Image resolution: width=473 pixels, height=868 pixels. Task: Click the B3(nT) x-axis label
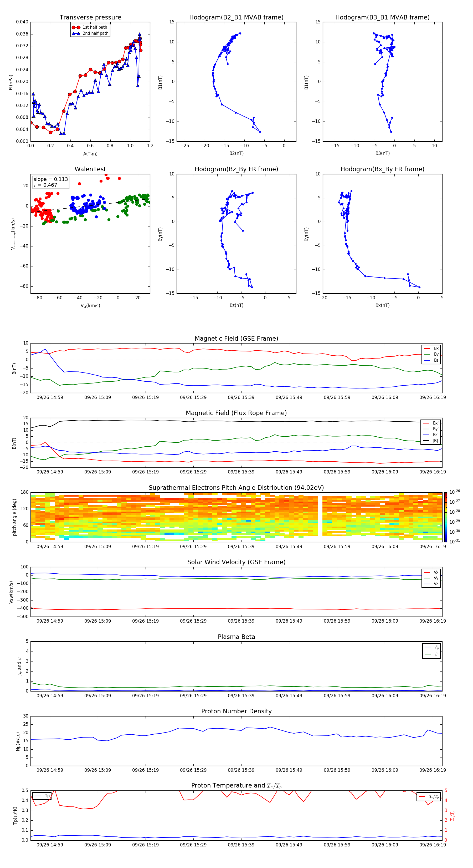point(382,153)
